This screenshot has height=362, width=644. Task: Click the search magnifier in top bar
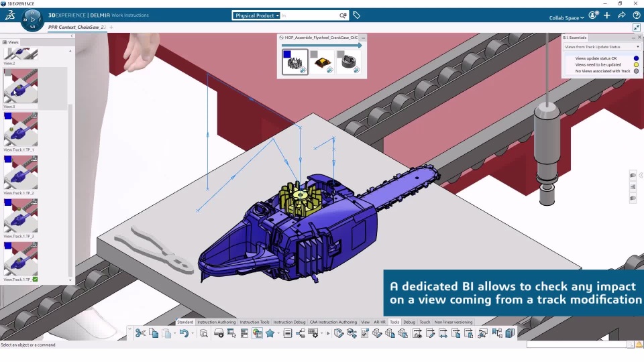point(343,15)
